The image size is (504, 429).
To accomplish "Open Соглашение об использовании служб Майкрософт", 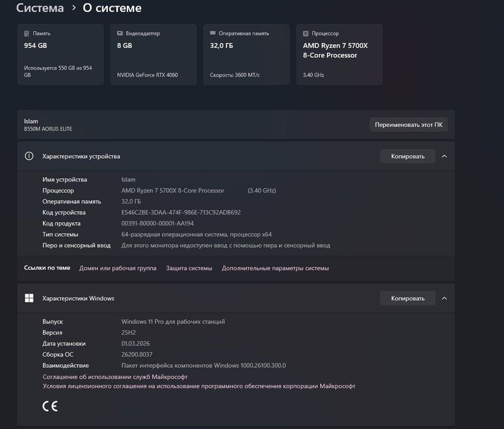I will [x=115, y=377].
